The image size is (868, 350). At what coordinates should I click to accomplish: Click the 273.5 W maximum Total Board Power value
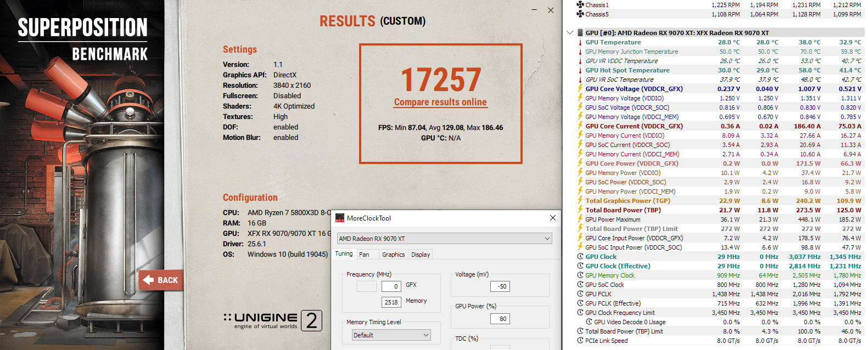[x=808, y=210]
